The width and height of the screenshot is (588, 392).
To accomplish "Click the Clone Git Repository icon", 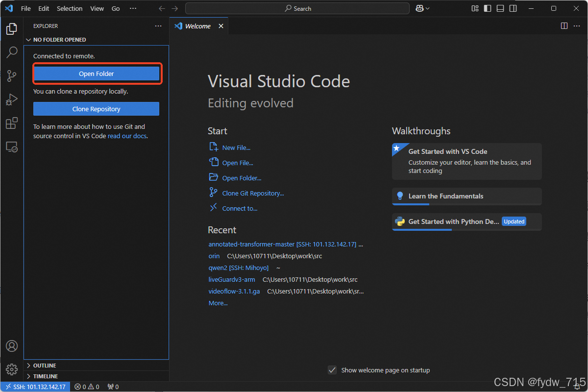I will coord(214,193).
